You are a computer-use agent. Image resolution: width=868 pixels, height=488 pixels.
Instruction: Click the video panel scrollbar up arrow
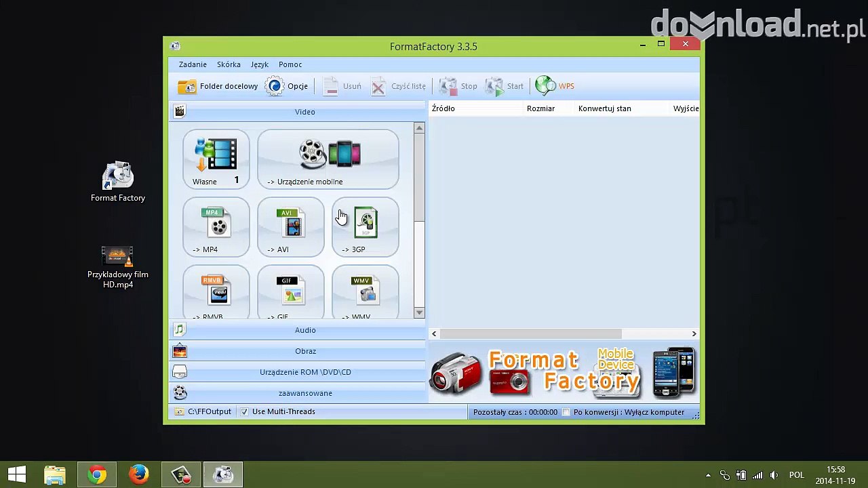click(419, 128)
